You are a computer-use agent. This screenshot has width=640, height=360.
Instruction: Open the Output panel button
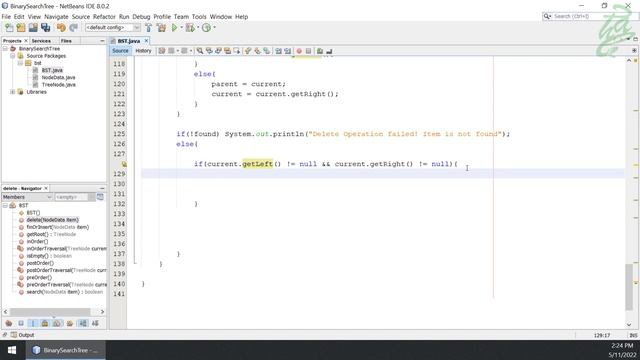(x=22, y=335)
